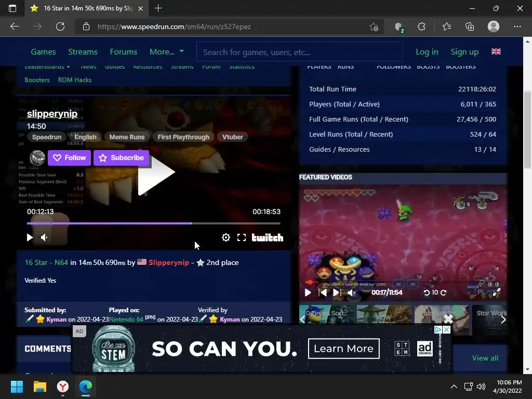
Task: Follow slipperynip on Twitch
Action: click(x=69, y=158)
